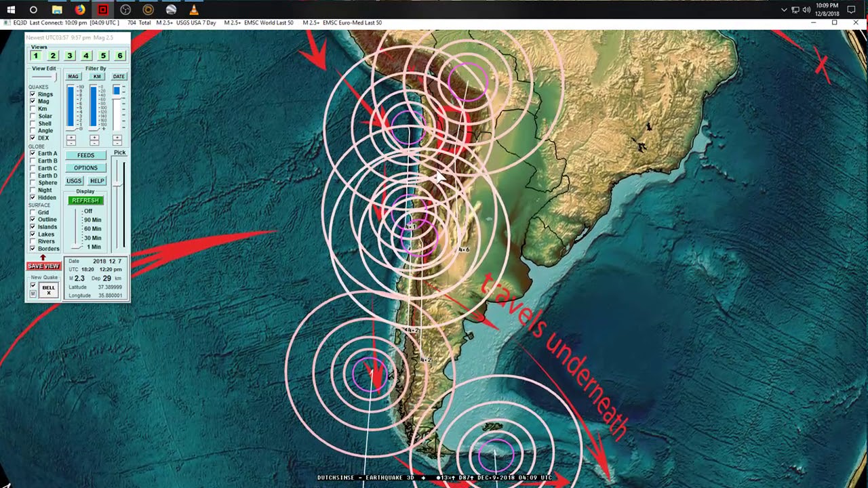This screenshot has width=868, height=488.
Task: Toggle the Earth A globe checkbox
Action: coord(33,153)
